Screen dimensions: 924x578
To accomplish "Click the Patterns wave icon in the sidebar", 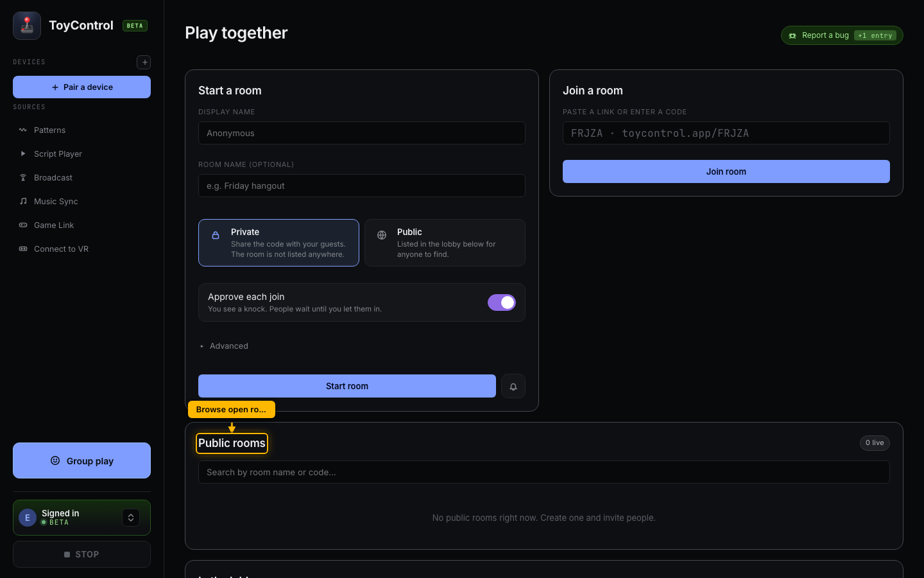I will [23, 130].
